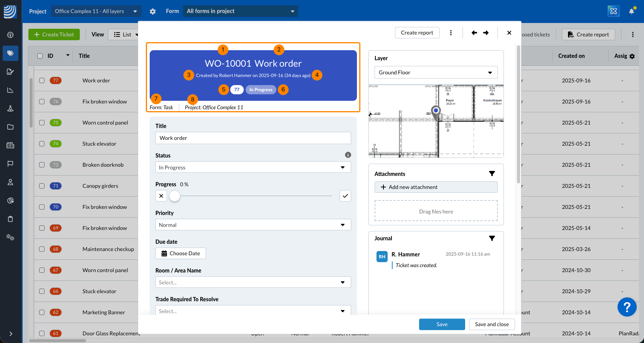Image resolution: width=644 pixels, height=343 pixels.
Task: Open ticket panel three-dot menu
Action: pyautogui.click(x=451, y=33)
